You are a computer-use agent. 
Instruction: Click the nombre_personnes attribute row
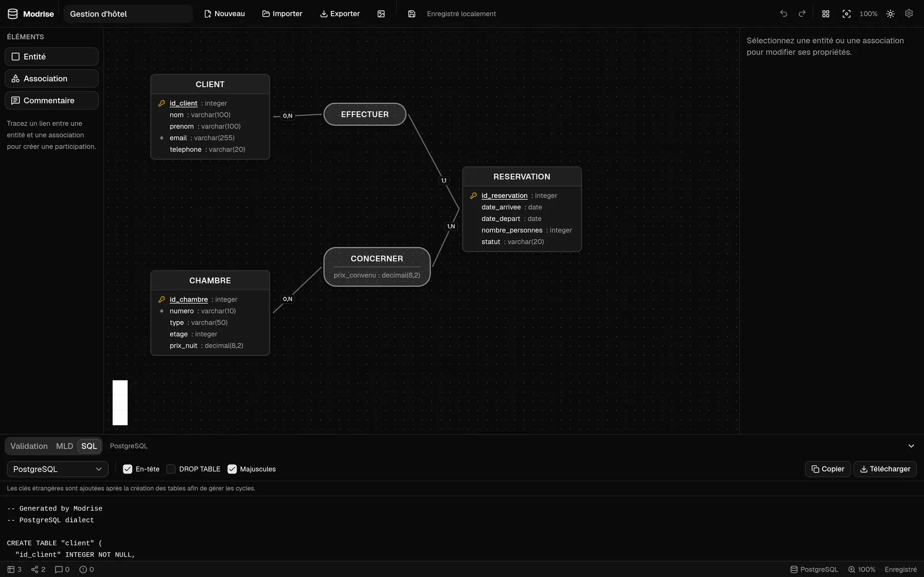point(522,230)
